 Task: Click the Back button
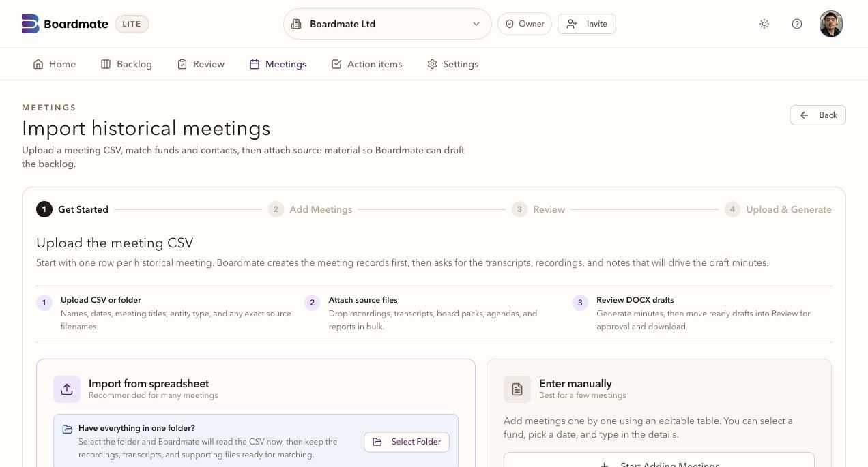tap(818, 115)
